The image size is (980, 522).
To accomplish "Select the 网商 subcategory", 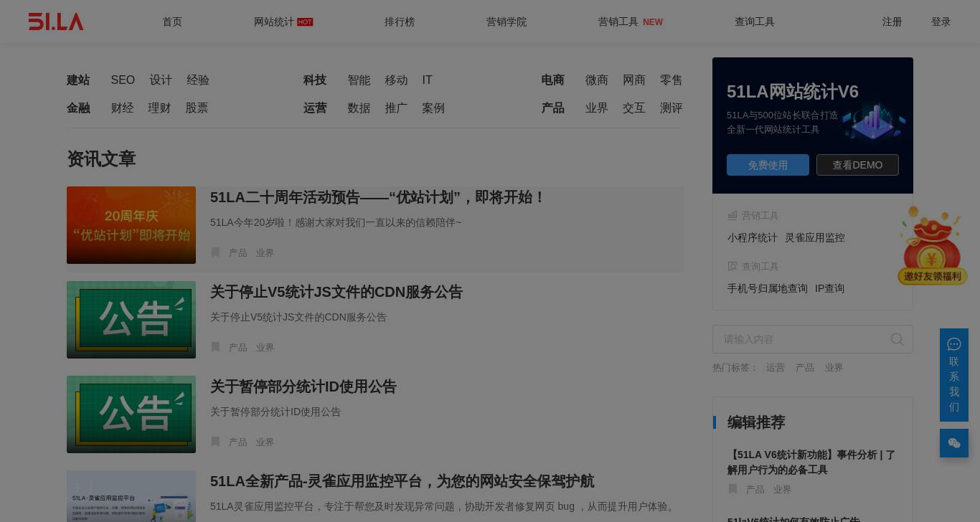I will coord(634,80).
